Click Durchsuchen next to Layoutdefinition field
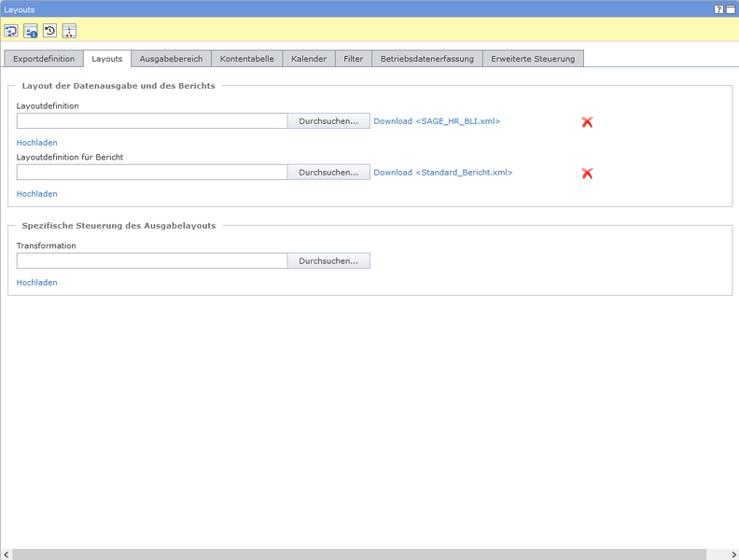Viewport: 739px width, 560px height. 328,121
